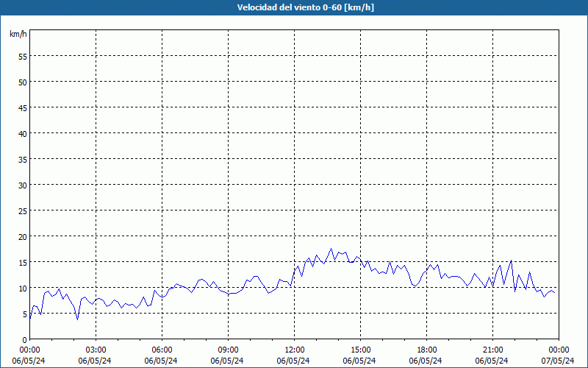Click the "06/05/24" date beneath the 12:00 label
Image resolution: width=588 pixels, height=368 pixels.
[x=293, y=361]
